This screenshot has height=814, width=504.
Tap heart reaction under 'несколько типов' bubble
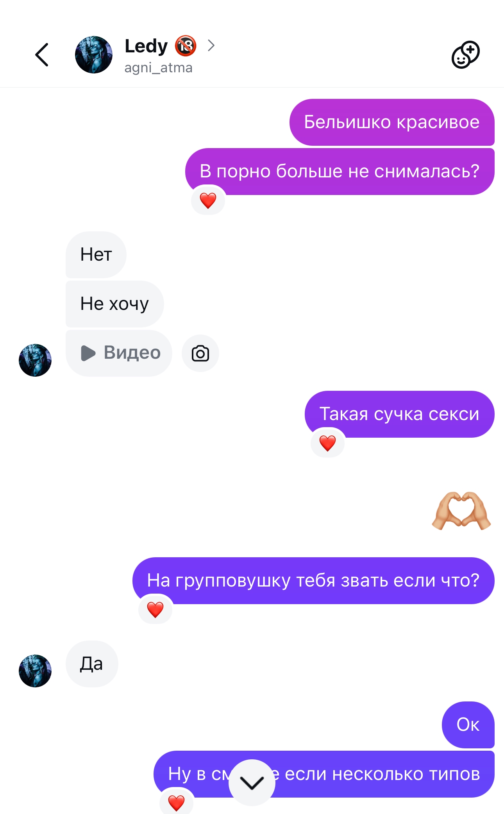pos(176,803)
